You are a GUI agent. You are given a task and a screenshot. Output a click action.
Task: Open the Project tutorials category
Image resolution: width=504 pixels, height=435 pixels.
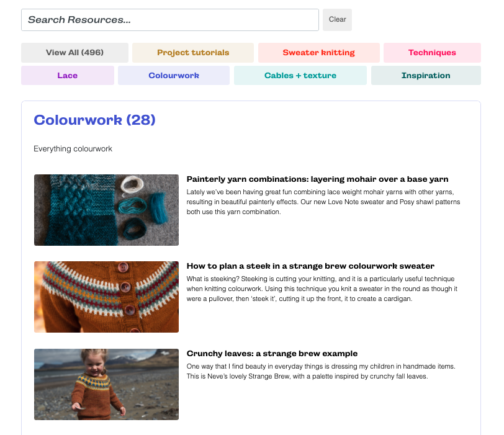193,53
